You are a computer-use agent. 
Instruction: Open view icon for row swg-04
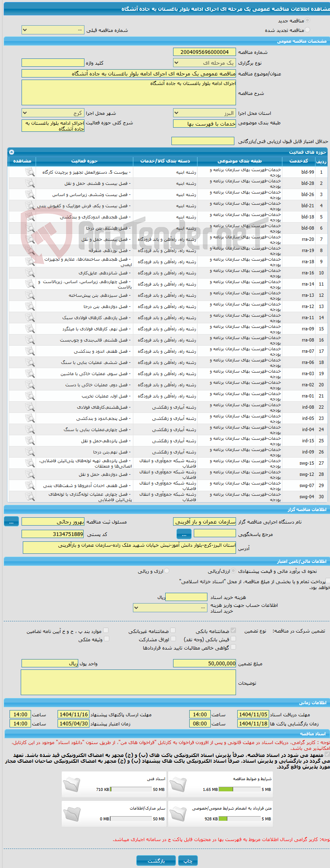[30, 497]
